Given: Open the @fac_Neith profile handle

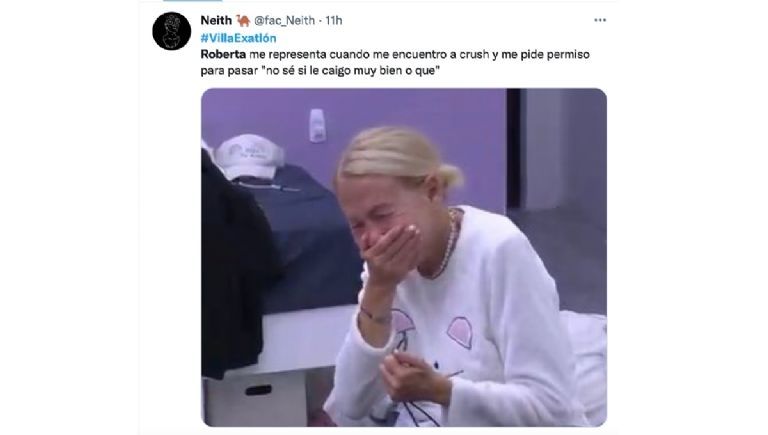Looking at the screenshot, I should (284, 20).
